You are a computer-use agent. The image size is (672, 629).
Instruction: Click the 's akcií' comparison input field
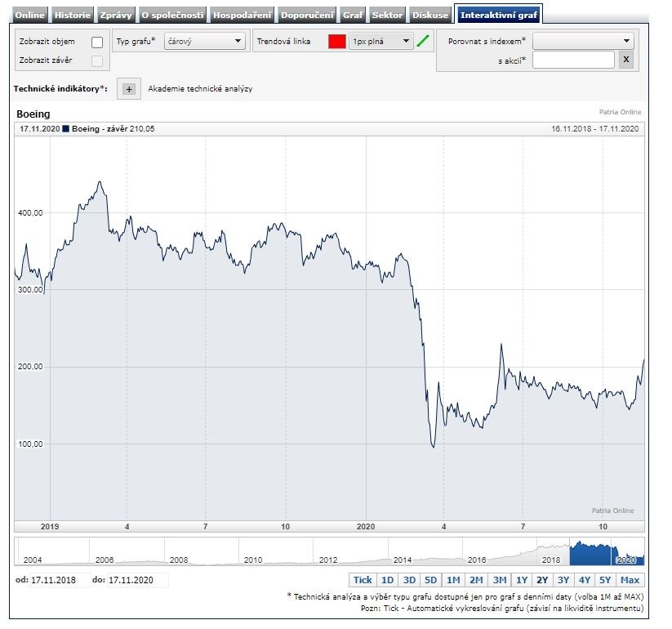click(573, 60)
